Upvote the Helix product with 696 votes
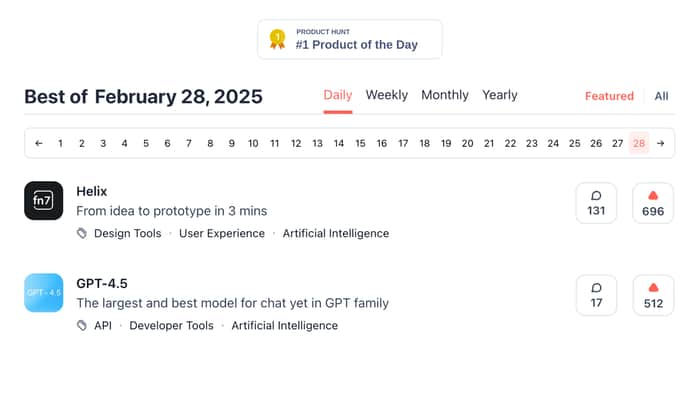 [653, 203]
